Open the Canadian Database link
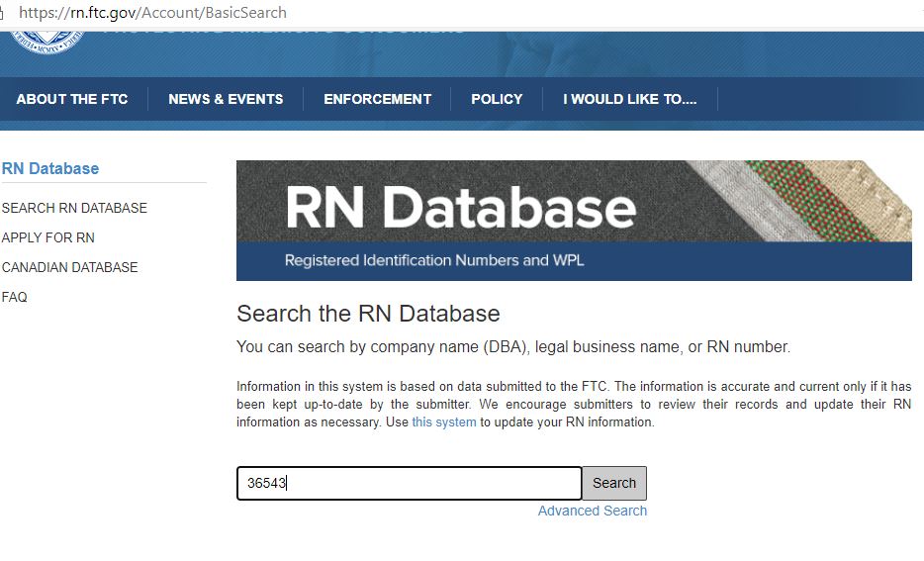This screenshot has height=561, width=924. 69,267
